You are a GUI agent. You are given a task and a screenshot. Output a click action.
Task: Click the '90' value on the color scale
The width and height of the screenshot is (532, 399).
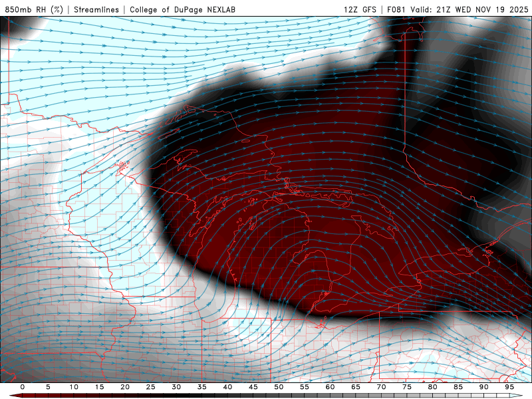484,387
